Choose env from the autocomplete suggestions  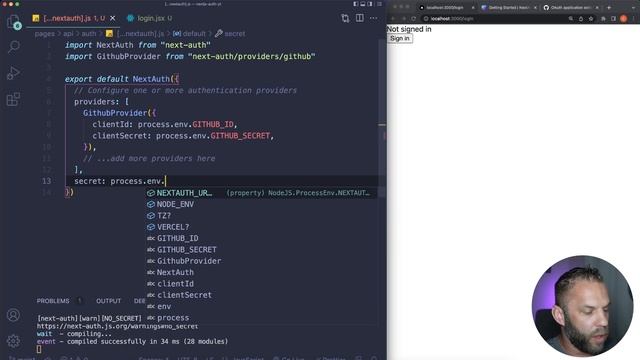click(x=261, y=306)
